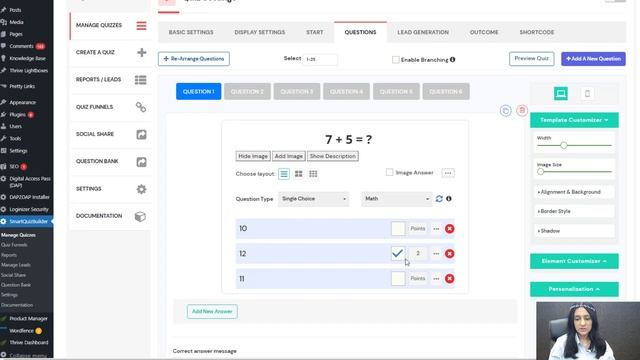Click Re-Arrange Questions button

[x=194, y=59]
